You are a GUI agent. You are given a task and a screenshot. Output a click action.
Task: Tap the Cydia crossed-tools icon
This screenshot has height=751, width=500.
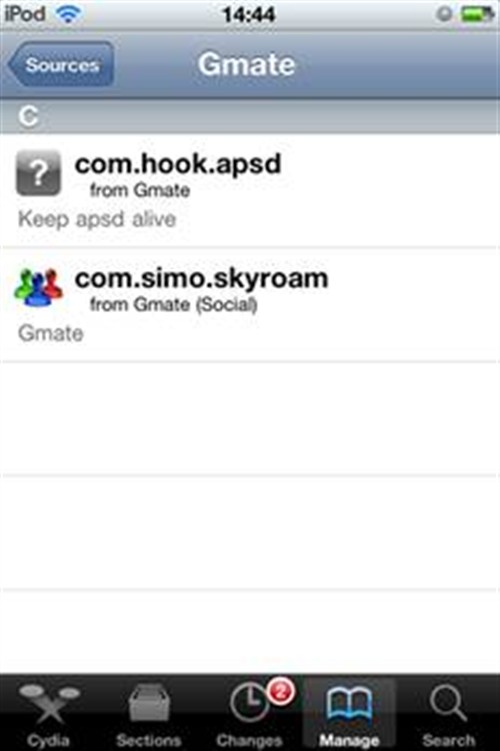pos(49,703)
